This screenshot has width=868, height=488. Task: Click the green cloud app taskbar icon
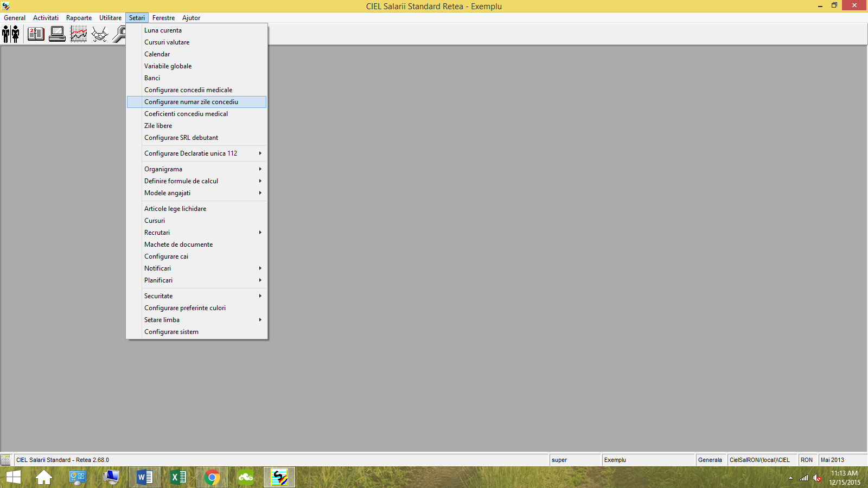point(246,477)
